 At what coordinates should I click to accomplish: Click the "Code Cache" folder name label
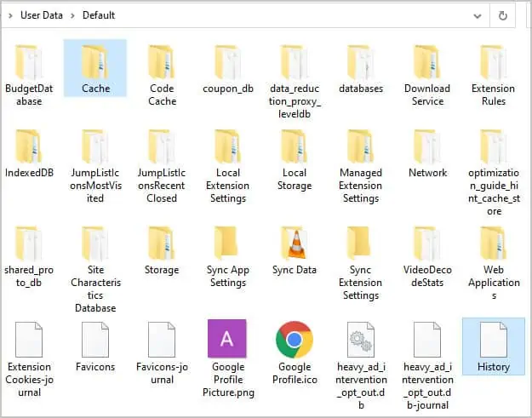[163, 95]
